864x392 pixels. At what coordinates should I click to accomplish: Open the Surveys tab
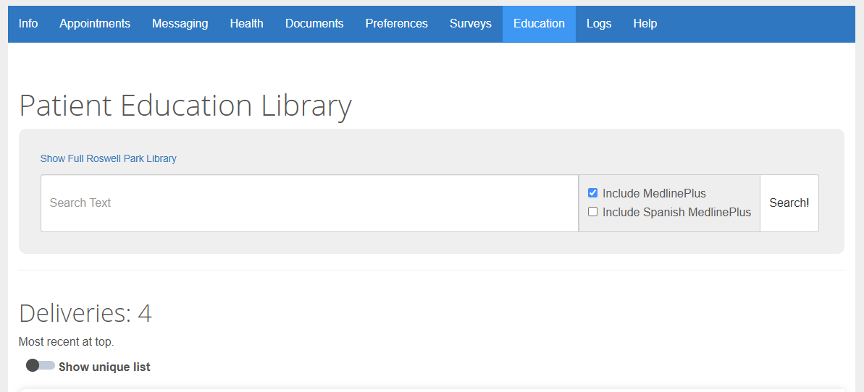471,24
